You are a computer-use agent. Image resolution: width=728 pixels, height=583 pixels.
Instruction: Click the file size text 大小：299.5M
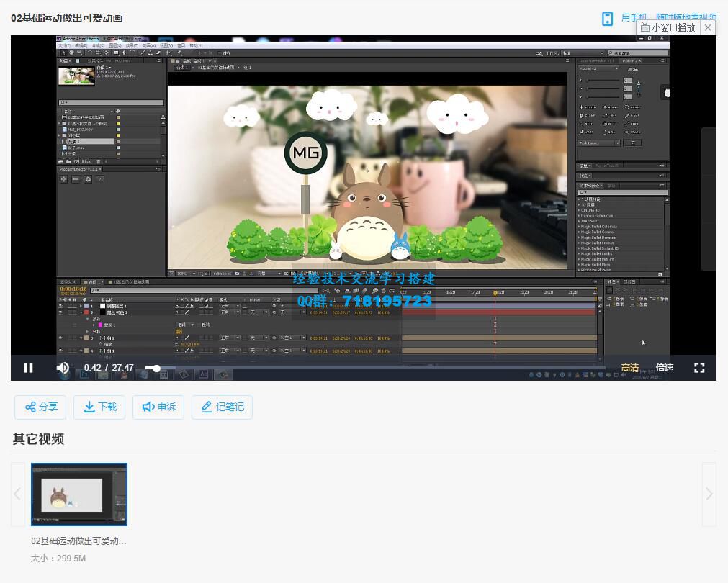tap(58, 559)
